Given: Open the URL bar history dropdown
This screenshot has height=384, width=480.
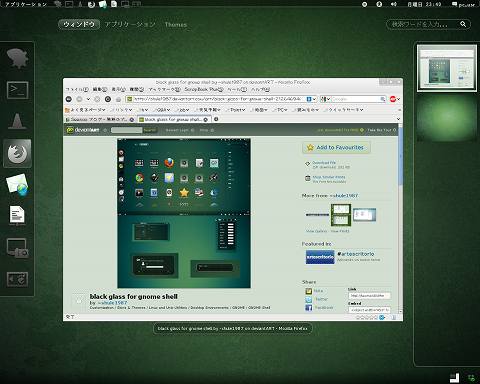Looking at the screenshot, I should pos(314,99).
